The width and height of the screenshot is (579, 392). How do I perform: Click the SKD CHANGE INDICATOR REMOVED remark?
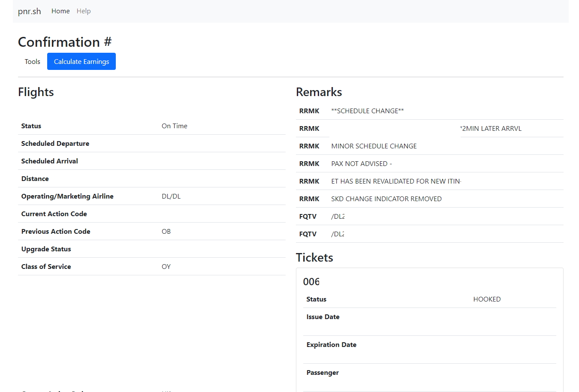386,199
